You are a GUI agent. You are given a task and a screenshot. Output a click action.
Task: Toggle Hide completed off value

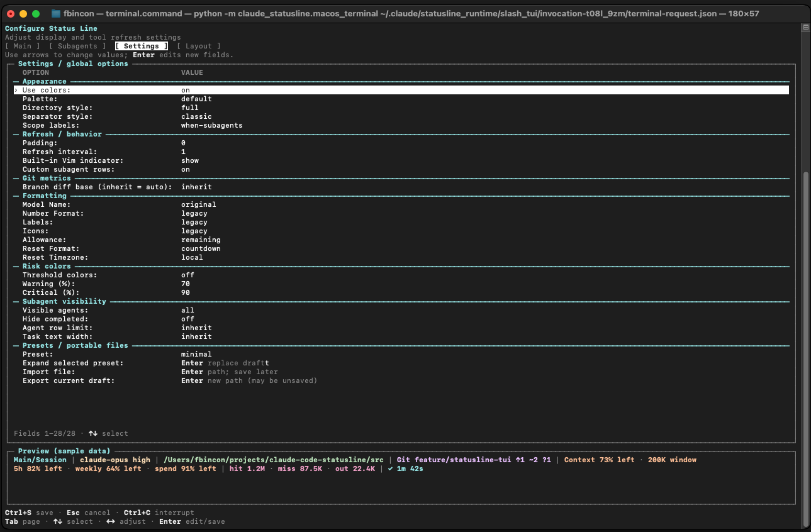pos(187,319)
